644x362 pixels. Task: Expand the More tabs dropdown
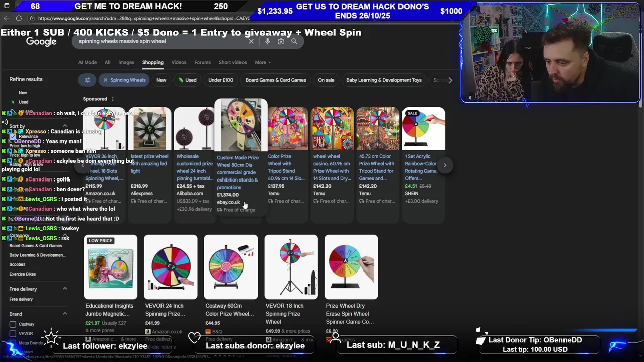(263, 62)
